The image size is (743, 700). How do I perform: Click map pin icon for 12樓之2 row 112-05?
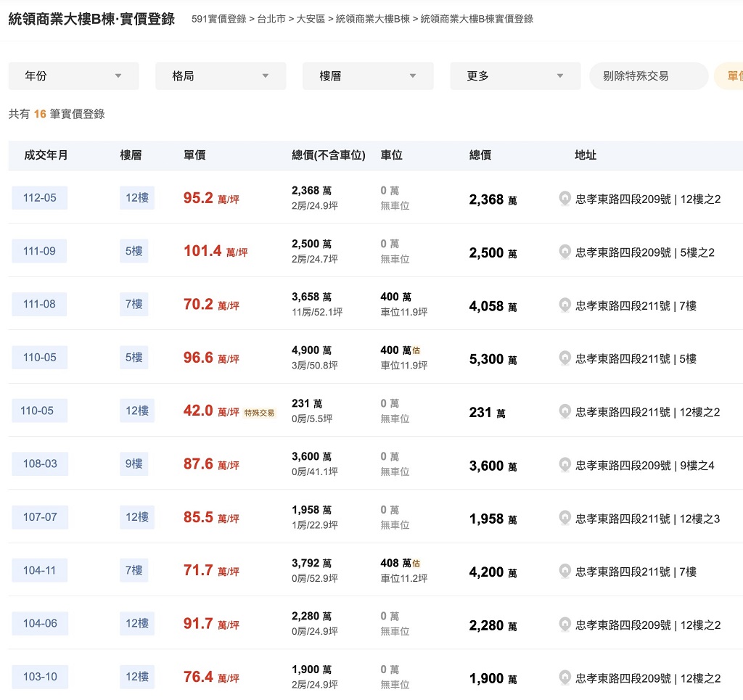click(565, 199)
